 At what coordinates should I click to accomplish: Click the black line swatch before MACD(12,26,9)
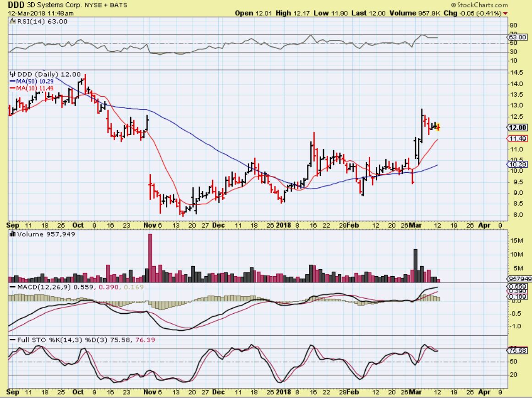pyautogui.click(x=13, y=287)
